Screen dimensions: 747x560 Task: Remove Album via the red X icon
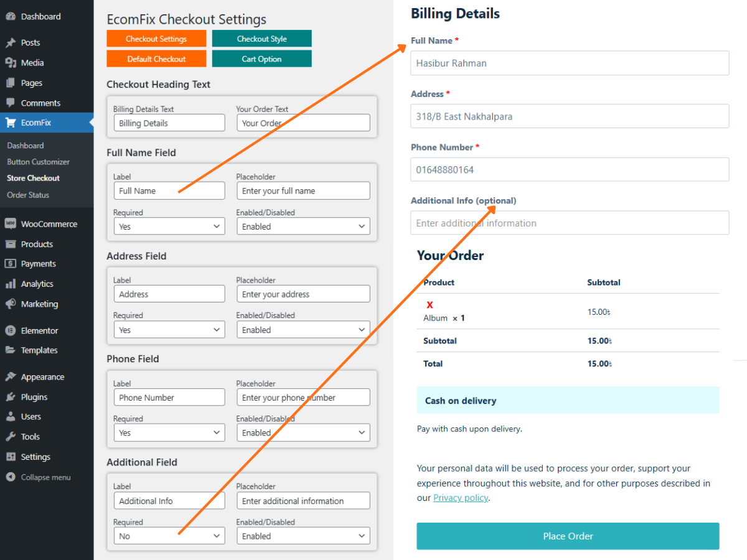(430, 305)
